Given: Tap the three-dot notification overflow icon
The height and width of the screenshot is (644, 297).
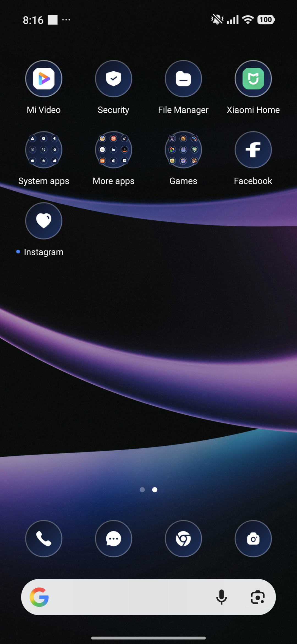Looking at the screenshot, I should coord(66,20).
